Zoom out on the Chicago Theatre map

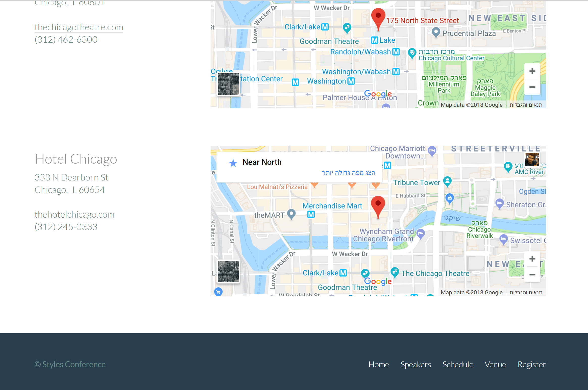pos(532,87)
